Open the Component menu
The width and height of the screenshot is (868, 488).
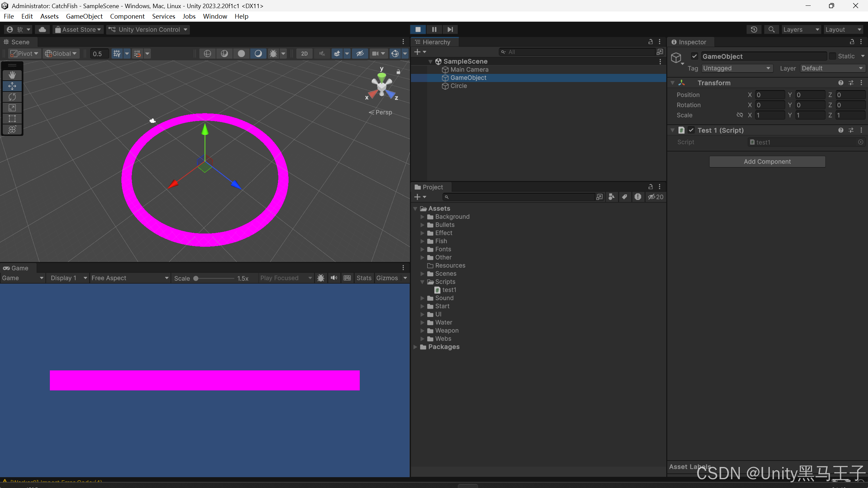tap(127, 16)
